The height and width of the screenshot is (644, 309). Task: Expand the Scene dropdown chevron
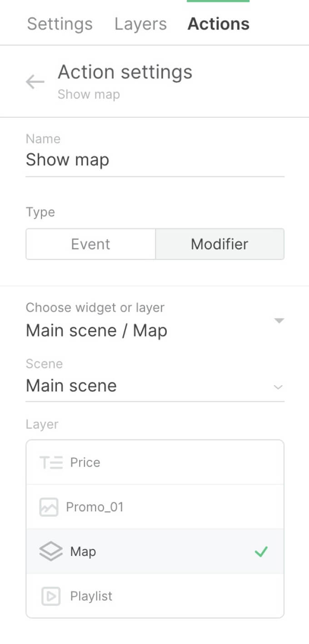tap(278, 387)
